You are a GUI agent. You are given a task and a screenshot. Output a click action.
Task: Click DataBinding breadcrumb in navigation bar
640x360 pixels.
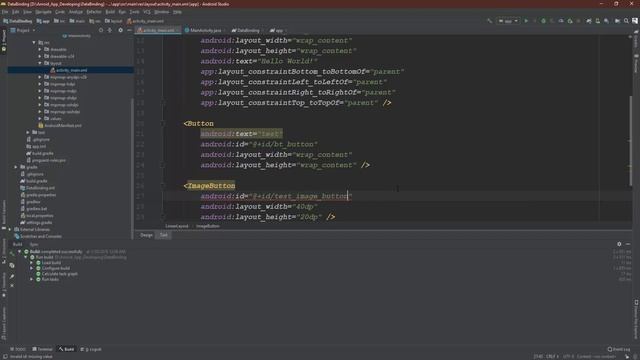[18, 21]
